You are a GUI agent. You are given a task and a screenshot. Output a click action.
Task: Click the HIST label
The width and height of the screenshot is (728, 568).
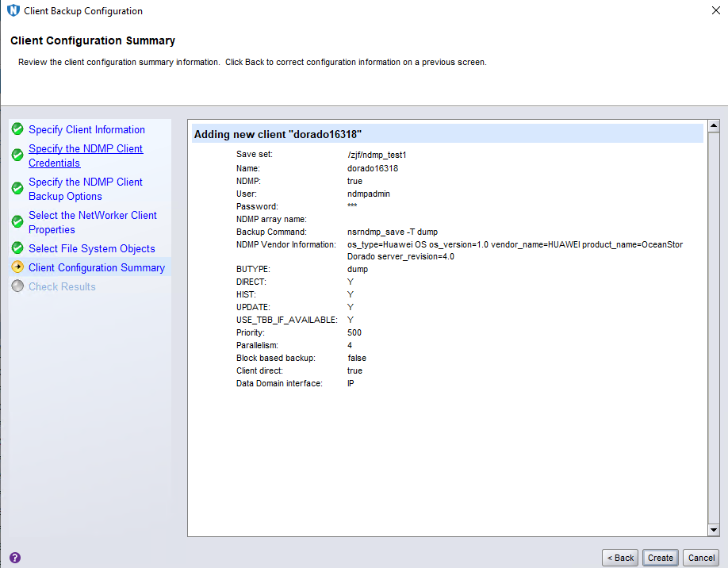246,294
